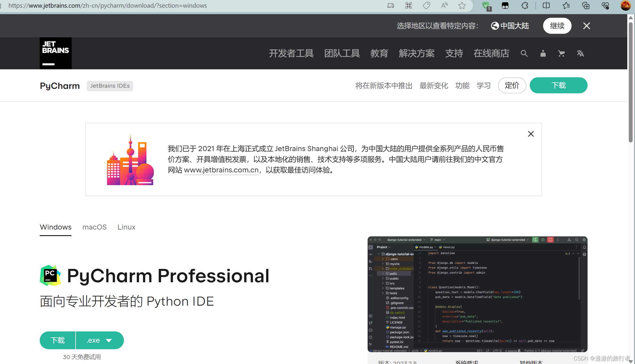Image resolution: width=635 pixels, height=364 pixels.
Task: Click the 定价 pricing button
Action: [x=512, y=86]
